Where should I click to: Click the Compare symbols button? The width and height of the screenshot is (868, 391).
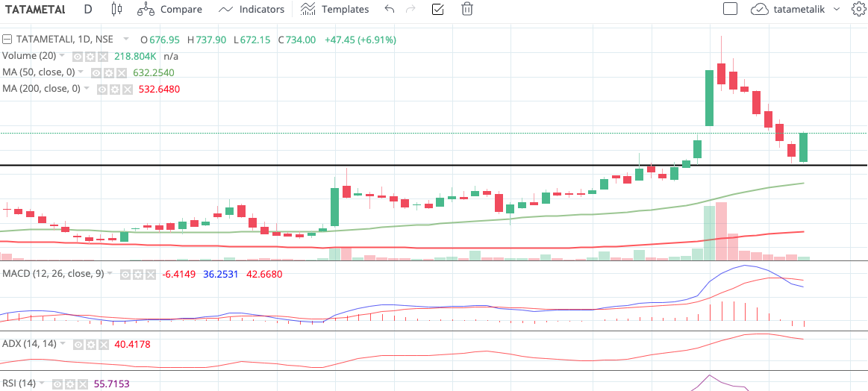tap(169, 10)
